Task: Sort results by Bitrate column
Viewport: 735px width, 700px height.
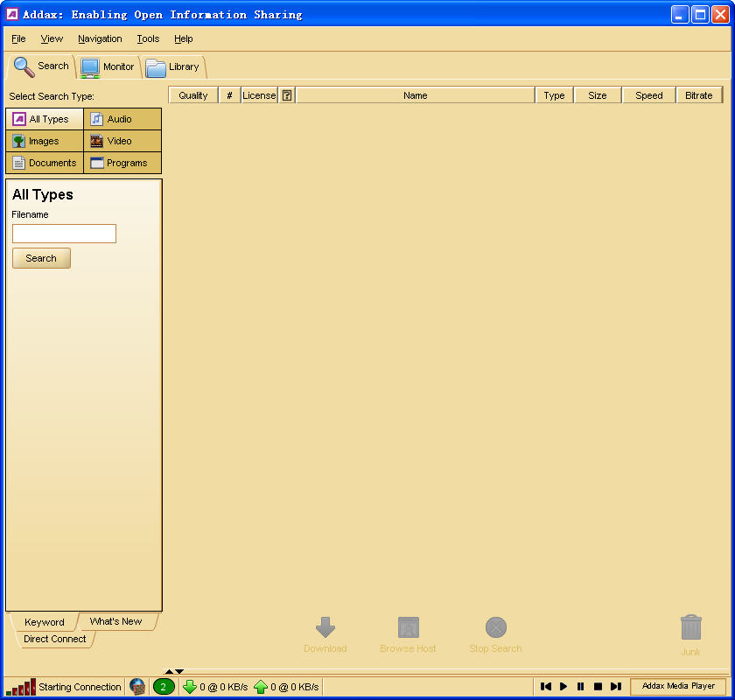Action: tap(699, 95)
